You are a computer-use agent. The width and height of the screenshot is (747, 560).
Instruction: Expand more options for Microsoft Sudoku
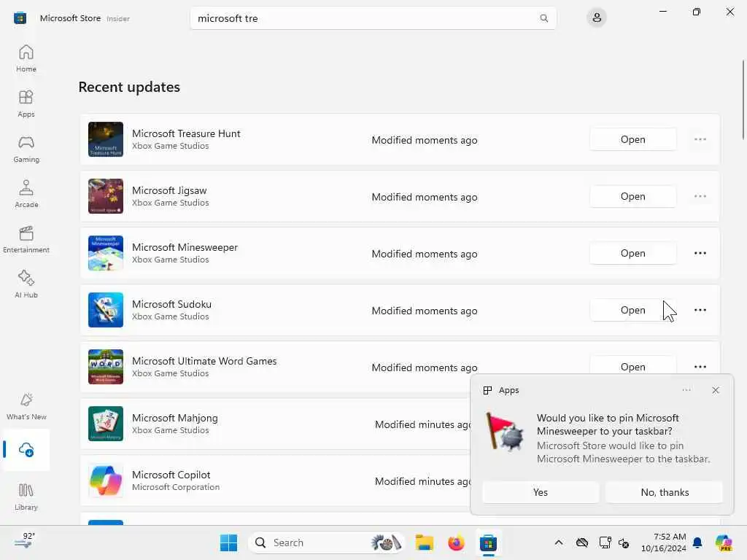[700, 310]
